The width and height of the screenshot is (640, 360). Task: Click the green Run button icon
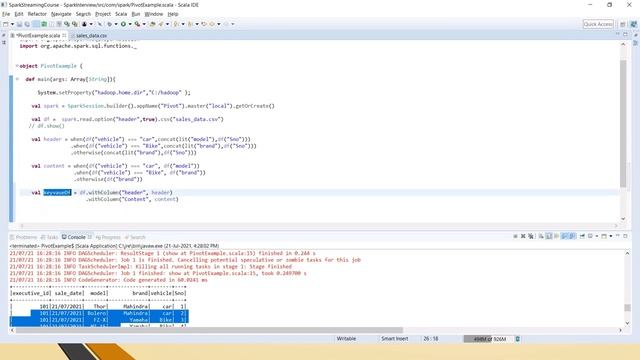(x=123, y=24)
